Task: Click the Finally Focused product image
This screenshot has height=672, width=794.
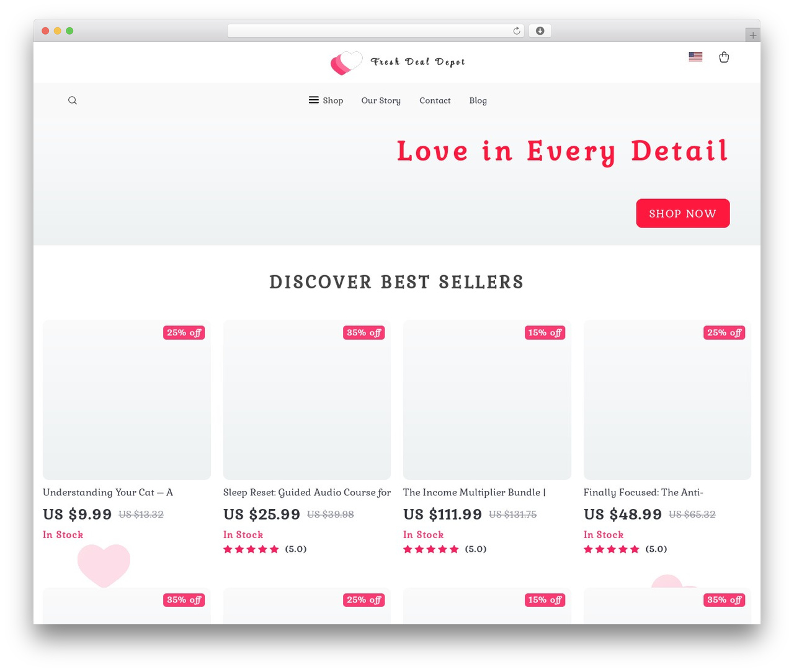Action: [667, 400]
